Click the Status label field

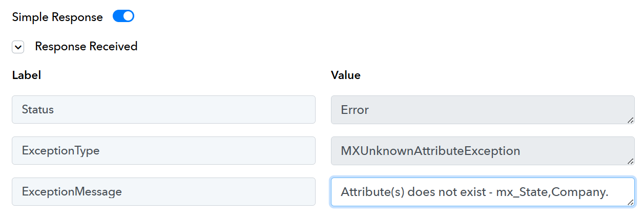tap(163, 109)
